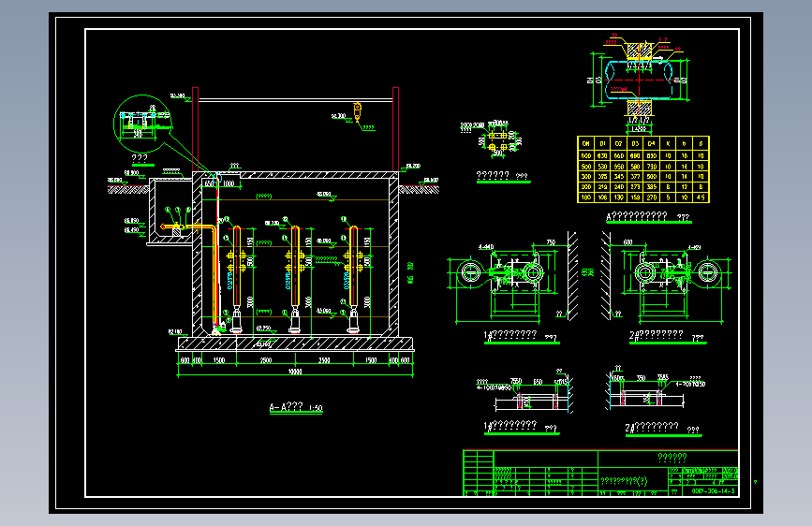This screenshot has width=812, height=526.
Task: Select the drawing number 0081-306-14-3
Action: (713, 490)
